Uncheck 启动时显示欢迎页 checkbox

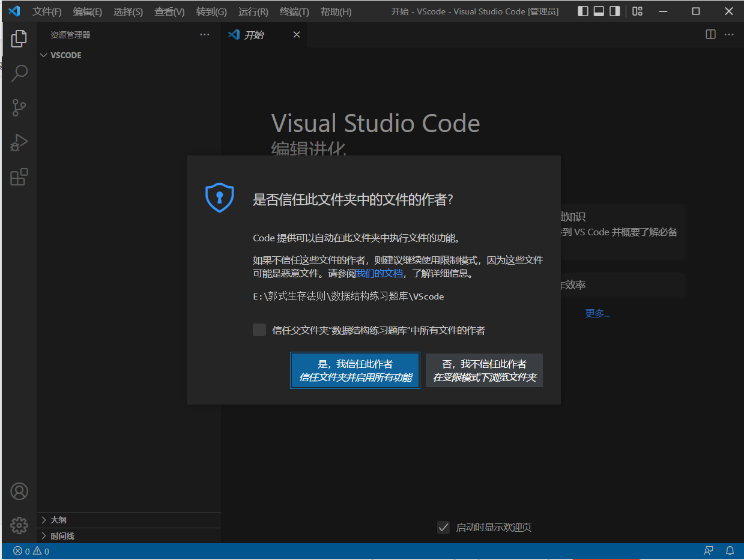tap(443, 528)
